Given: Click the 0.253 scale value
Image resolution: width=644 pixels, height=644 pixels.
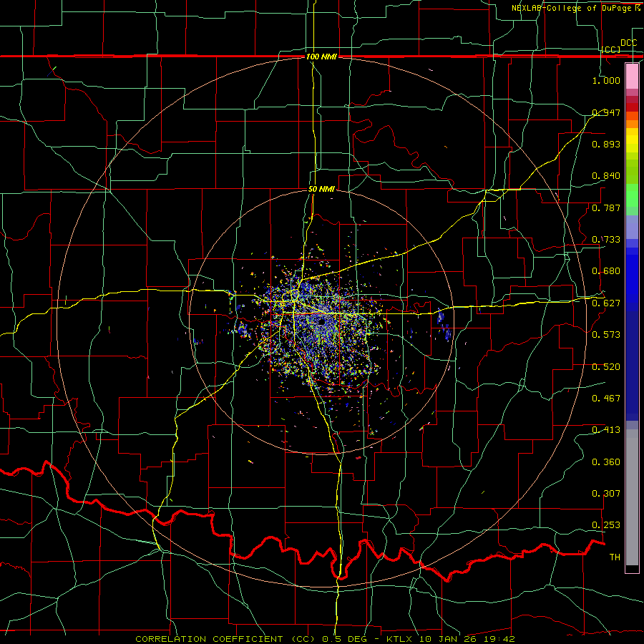Looking at the screenshot, I should point(606,525).
